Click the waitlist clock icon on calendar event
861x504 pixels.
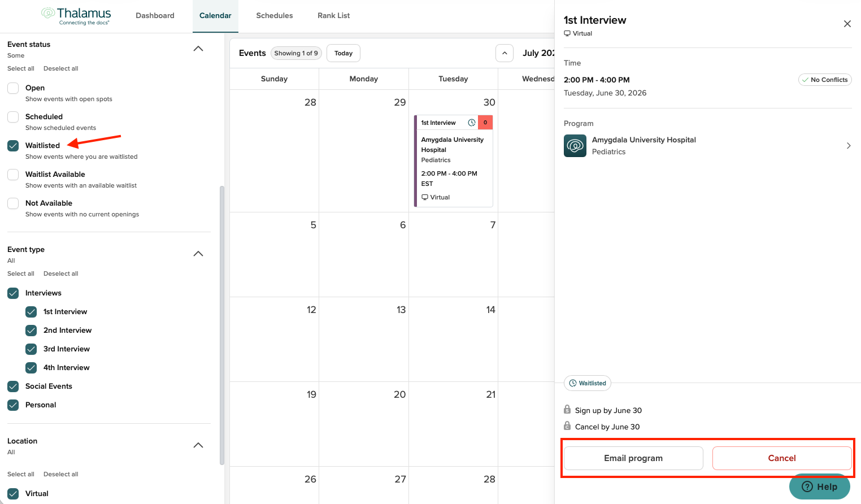click(x=471, y=123)
